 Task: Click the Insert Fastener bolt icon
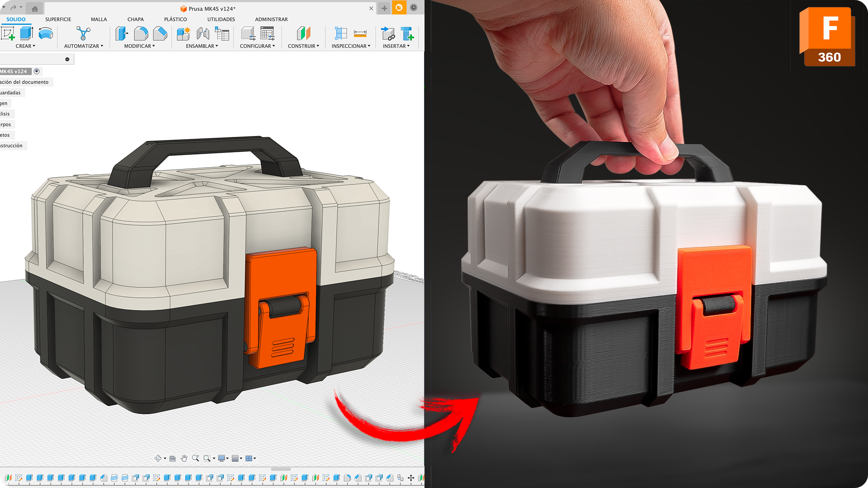tap(407, 33)
